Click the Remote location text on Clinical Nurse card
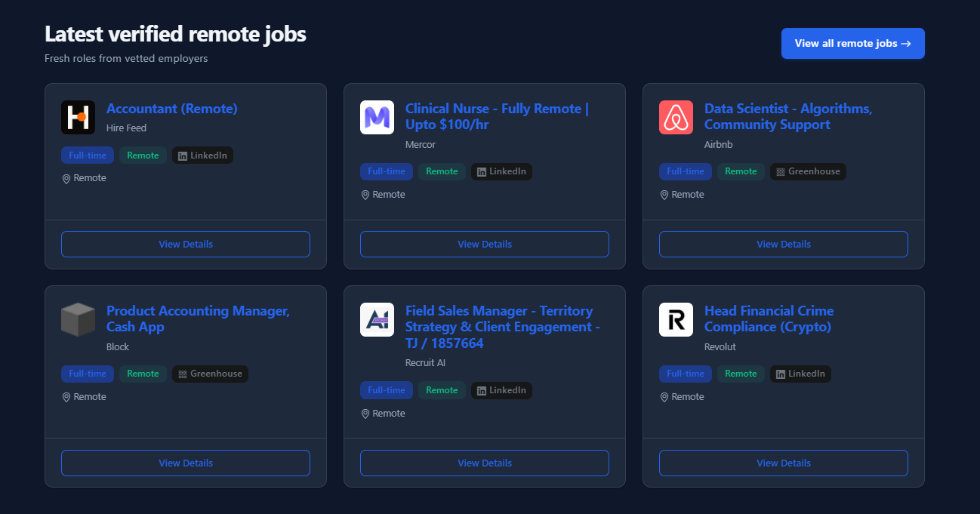This screenshot has height=514, width=980. pos(389,195)
